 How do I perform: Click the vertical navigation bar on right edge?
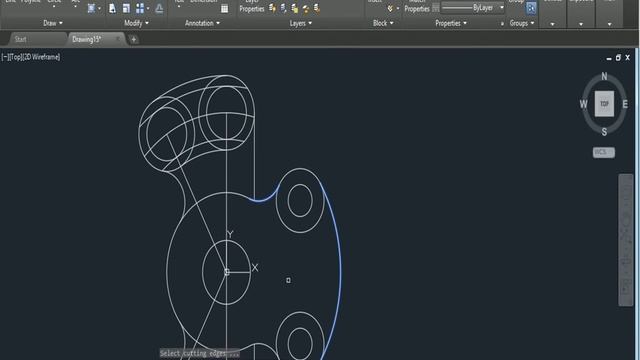(626, 240)
